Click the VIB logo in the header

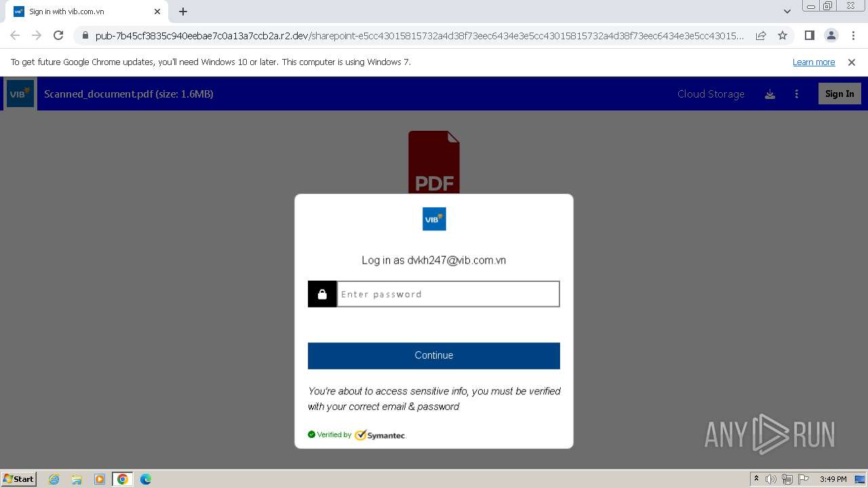tap(20, 94)
